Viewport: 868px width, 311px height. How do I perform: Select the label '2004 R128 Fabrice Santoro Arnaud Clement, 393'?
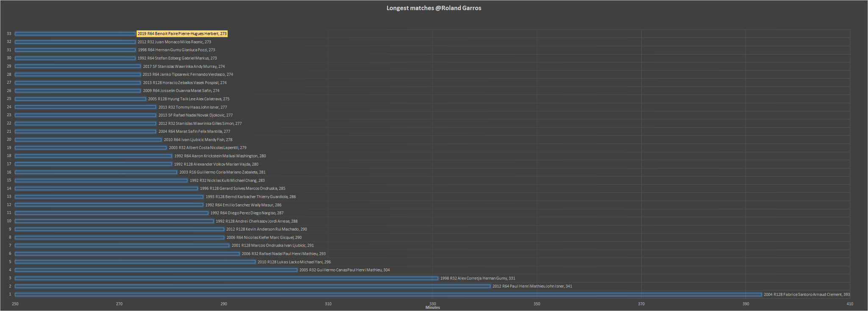[x=807, y=294]
